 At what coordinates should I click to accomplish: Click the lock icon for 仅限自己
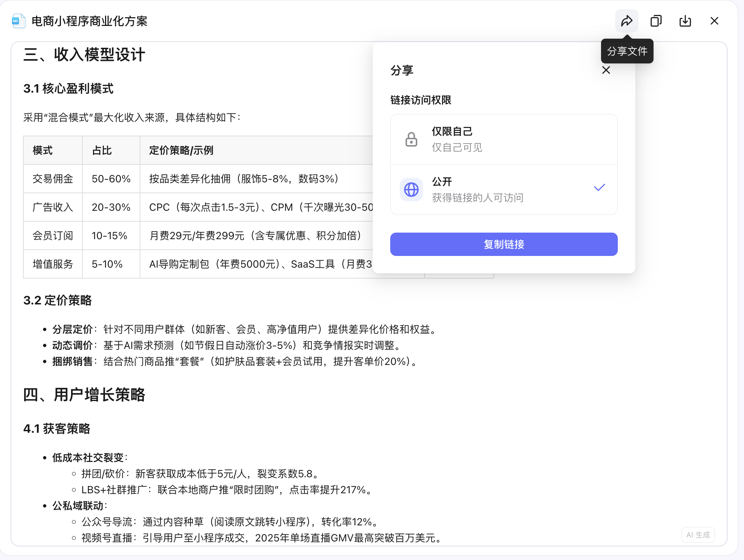[411, 139]
